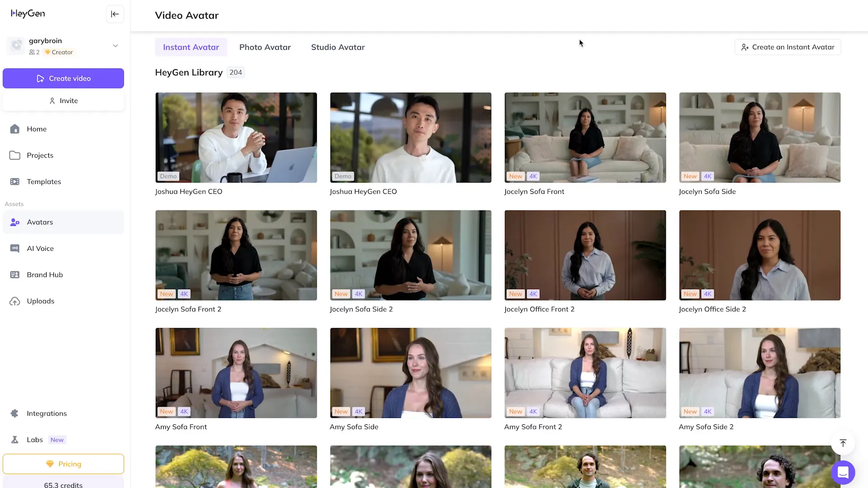The image size is (868, 488).
Task: Select the Jocelyn Office Side 2 thumbnail
Action: point(759,255)
